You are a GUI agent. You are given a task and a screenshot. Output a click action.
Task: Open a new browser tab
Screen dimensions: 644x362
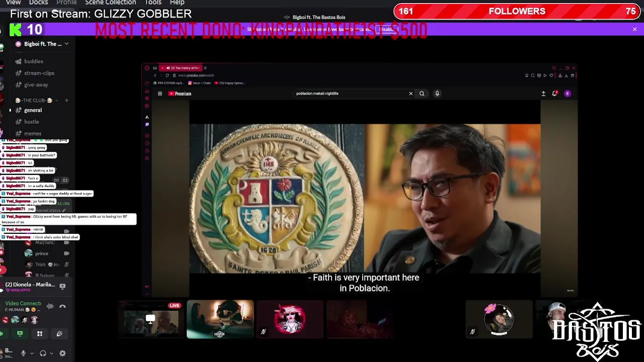point(205,68)
